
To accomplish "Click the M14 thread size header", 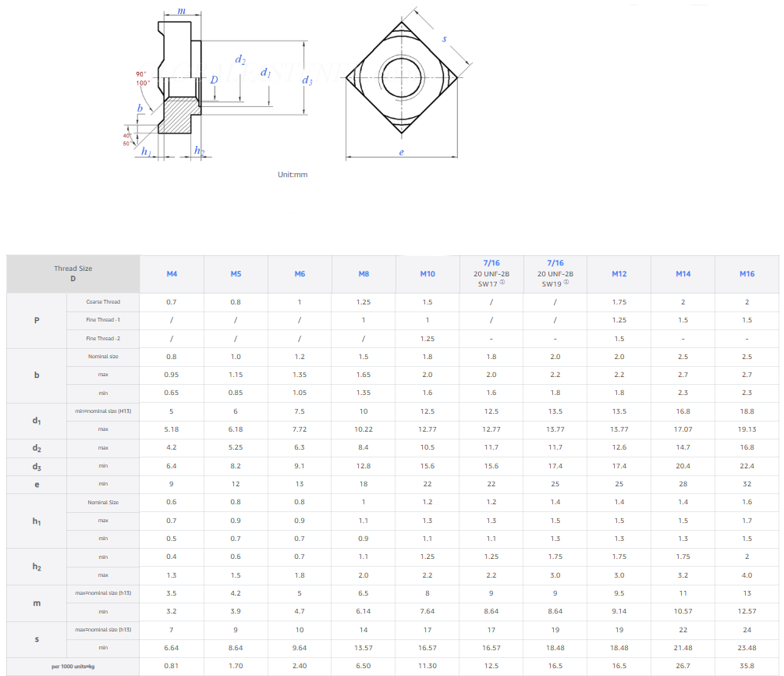I will point(683,274).
